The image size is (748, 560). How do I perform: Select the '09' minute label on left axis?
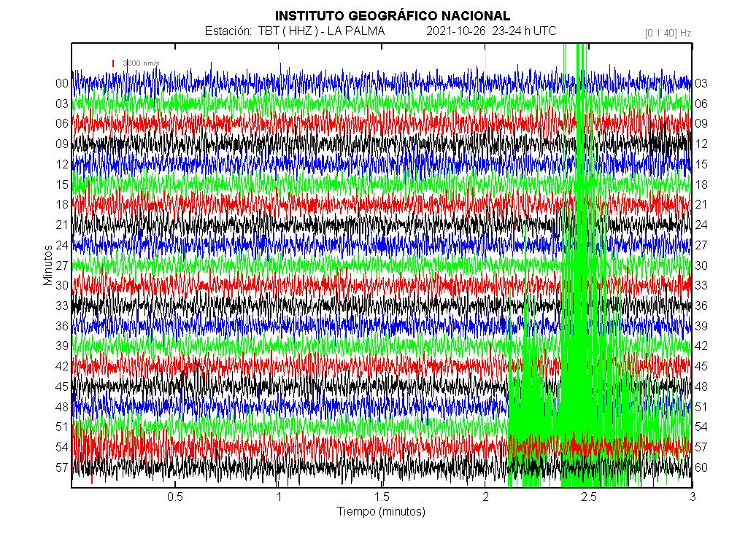click(x=62, y=144)
